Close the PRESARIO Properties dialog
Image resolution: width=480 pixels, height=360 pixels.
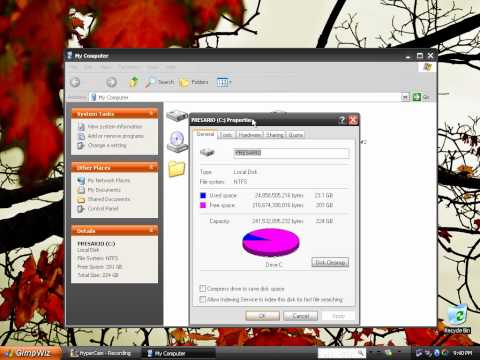click(x=353, y=120)
